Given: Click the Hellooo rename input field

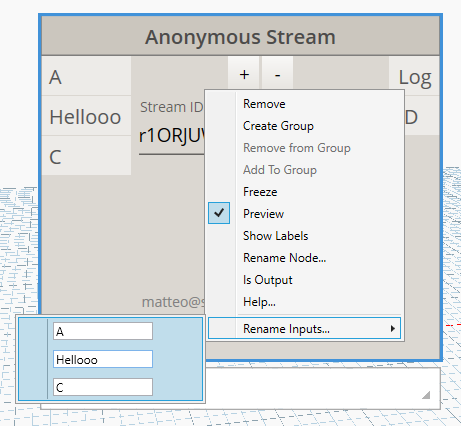Looking at the screenshot, I should [103, 359].
